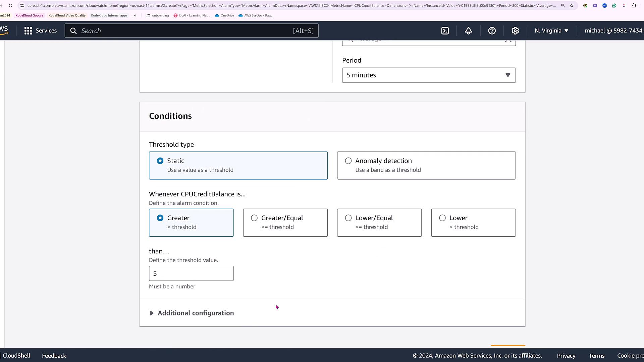
Task: Open the Privacy link in footer
Action: point(566,356)
